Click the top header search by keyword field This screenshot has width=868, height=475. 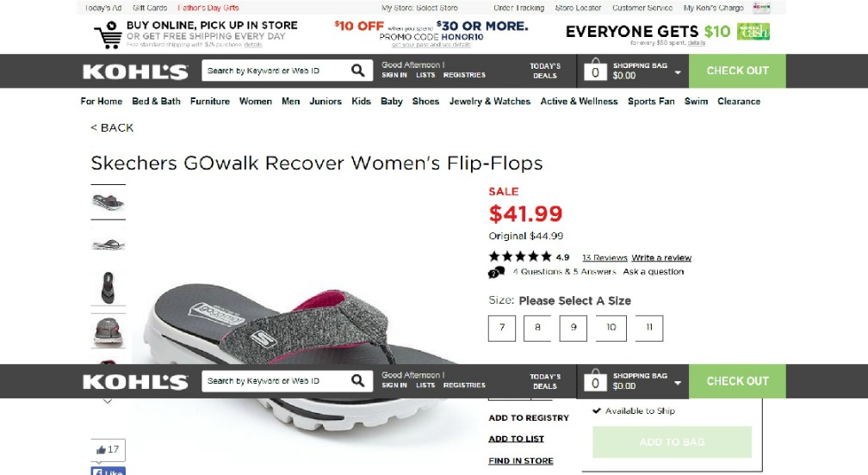point(276,71)
